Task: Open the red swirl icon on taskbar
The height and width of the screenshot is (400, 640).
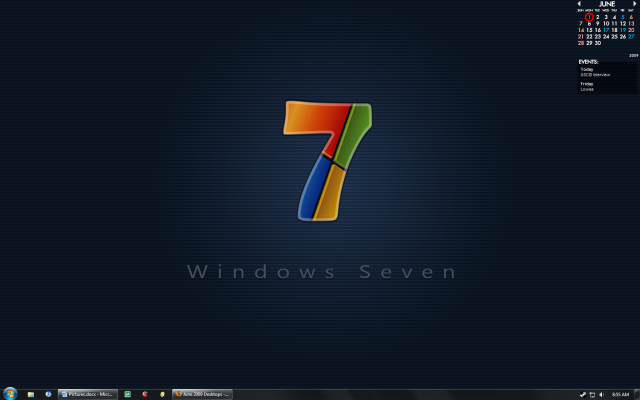Action: tap(145, 394)
